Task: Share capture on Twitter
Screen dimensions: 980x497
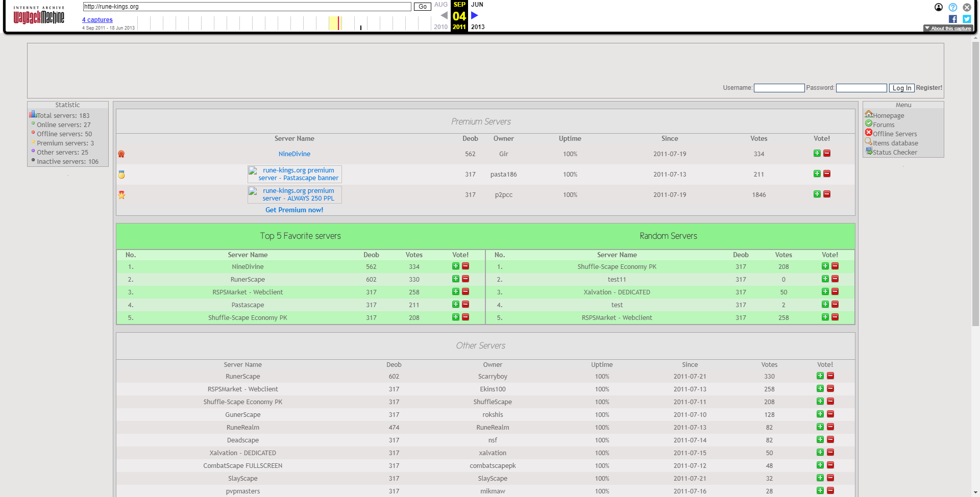Action: click(967, 19)
